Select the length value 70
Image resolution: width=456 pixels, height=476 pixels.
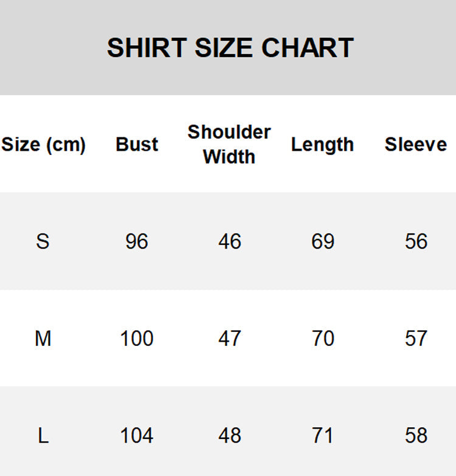(x=323, y=338)
